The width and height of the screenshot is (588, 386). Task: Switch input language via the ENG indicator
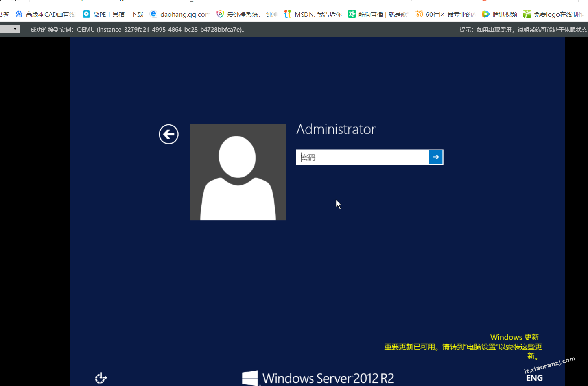534,378
